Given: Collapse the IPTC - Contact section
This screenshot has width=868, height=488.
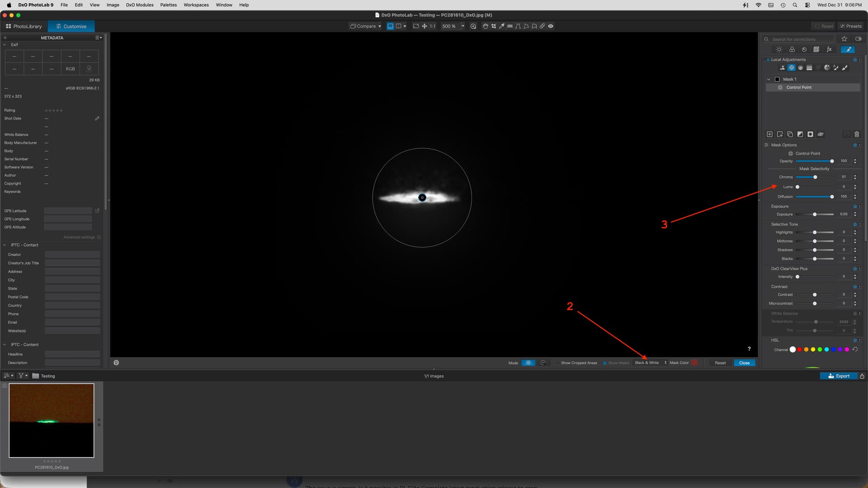Looking at the screenshot, I should [x=5, y=245].
